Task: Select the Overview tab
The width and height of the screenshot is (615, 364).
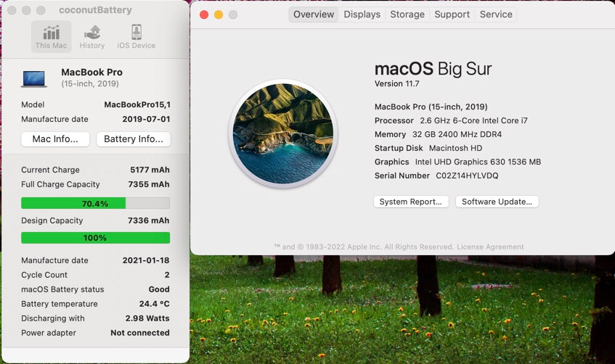Action: (314, 15)
